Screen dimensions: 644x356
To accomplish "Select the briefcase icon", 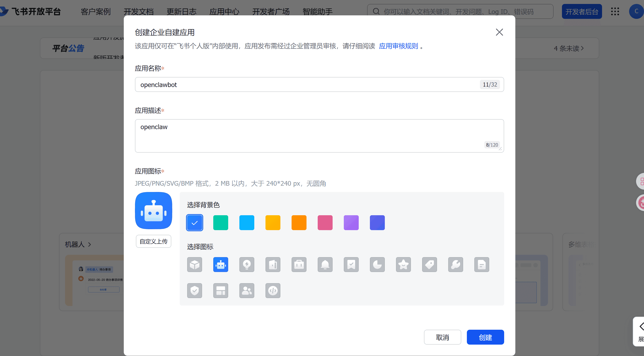I will (299, 264).
